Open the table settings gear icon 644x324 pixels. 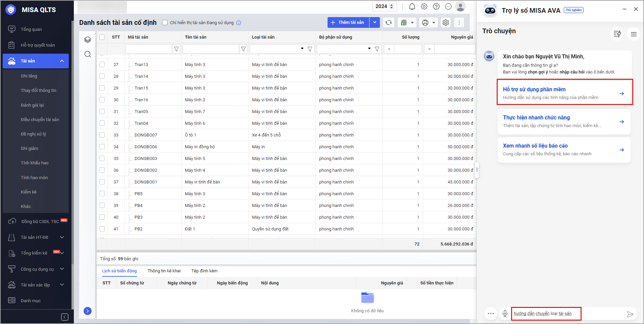tap(446, 22)
